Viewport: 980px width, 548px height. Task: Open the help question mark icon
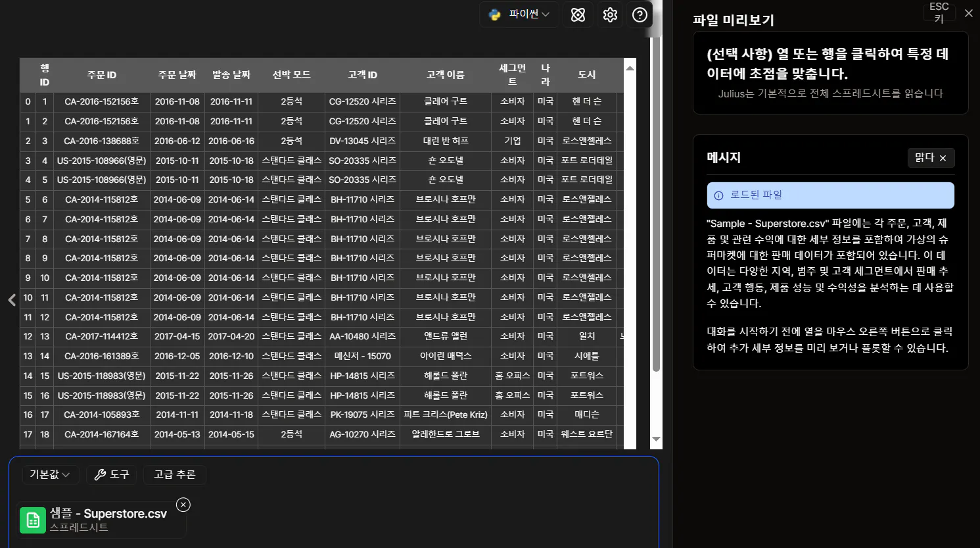point(640,14)
